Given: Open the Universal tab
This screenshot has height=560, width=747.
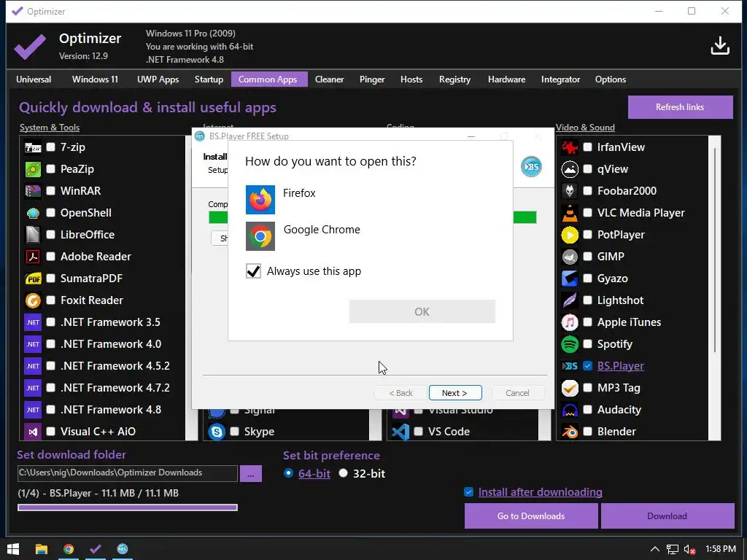Looking at the screenshot, I should 34,79.
